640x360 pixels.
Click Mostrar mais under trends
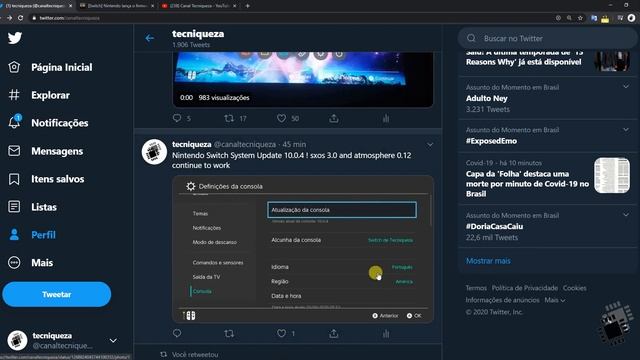click(x=488, y=261)
